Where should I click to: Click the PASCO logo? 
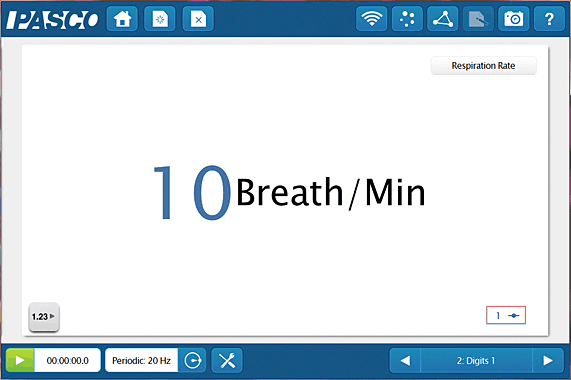coord(52,19)
